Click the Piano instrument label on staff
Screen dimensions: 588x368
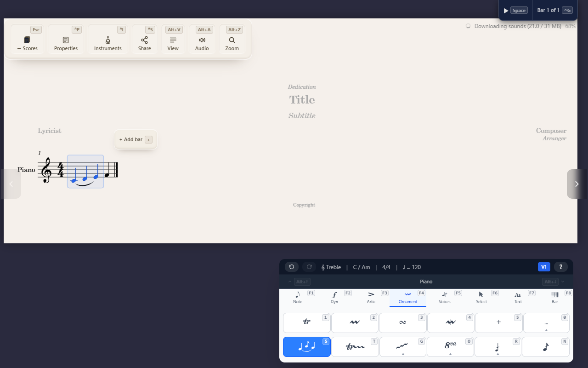(x=26, y=170)
